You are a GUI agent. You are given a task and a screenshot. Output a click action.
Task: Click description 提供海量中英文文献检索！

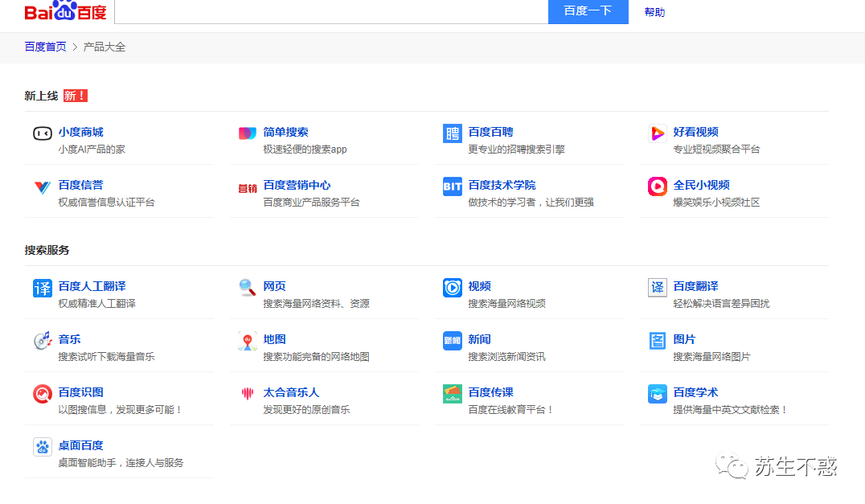[x=731, y=410]
